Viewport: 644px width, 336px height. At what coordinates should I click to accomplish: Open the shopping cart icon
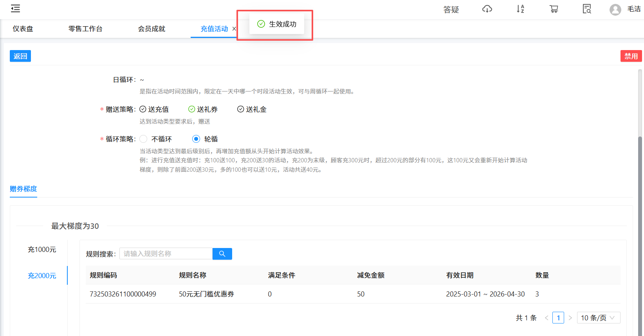pyautogui.click(x=554, y=9)
